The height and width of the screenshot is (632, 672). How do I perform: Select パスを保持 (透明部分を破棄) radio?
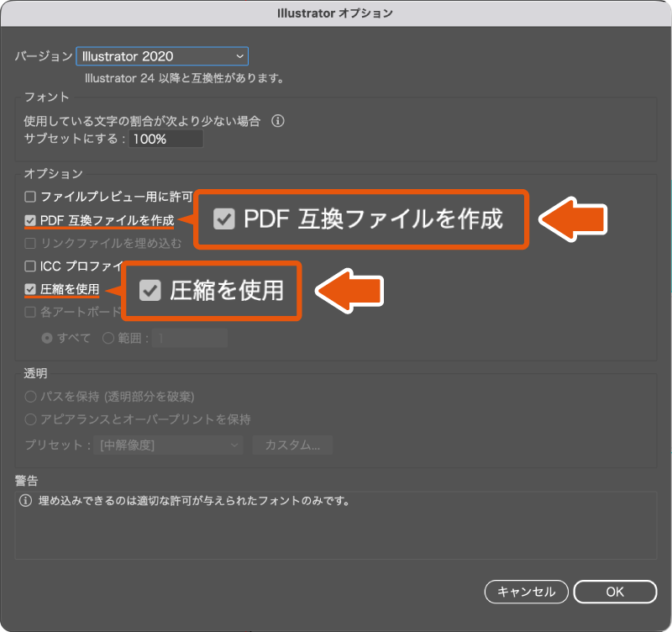(30, 397)
